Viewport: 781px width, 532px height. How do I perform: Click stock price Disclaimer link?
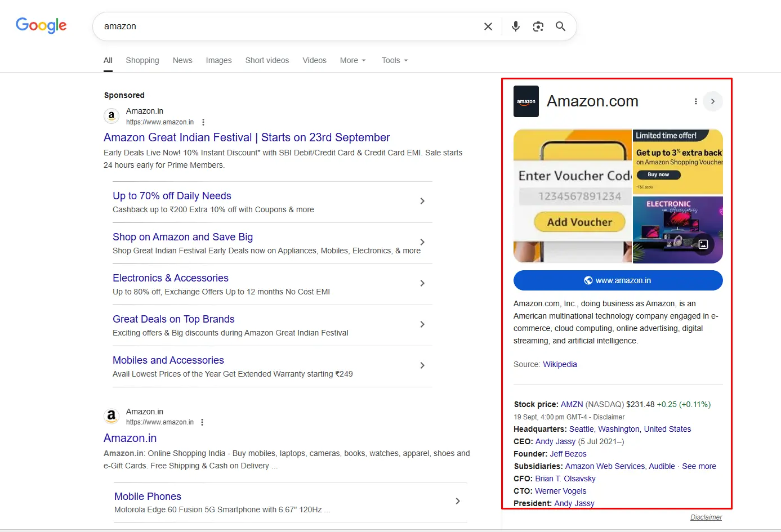(x=609, y=417)
